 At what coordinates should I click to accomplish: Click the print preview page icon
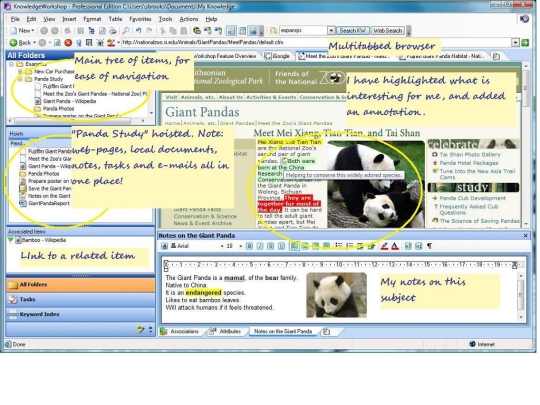click(102, 31)
